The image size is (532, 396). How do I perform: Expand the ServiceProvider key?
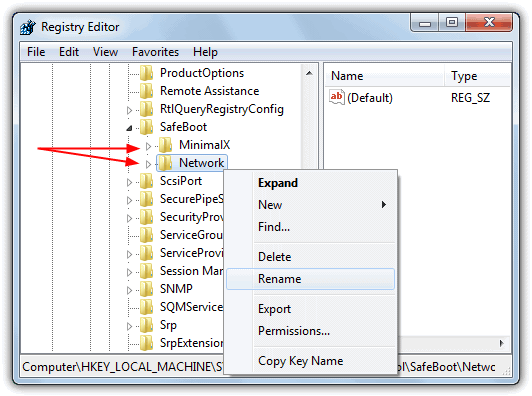129,254
